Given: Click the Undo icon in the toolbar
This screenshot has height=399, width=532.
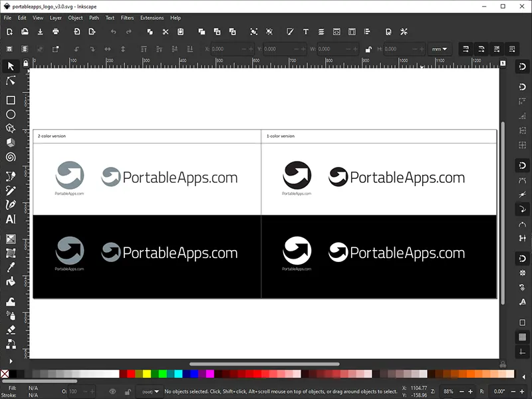Looking at the screenshot, I should [112, 31].
